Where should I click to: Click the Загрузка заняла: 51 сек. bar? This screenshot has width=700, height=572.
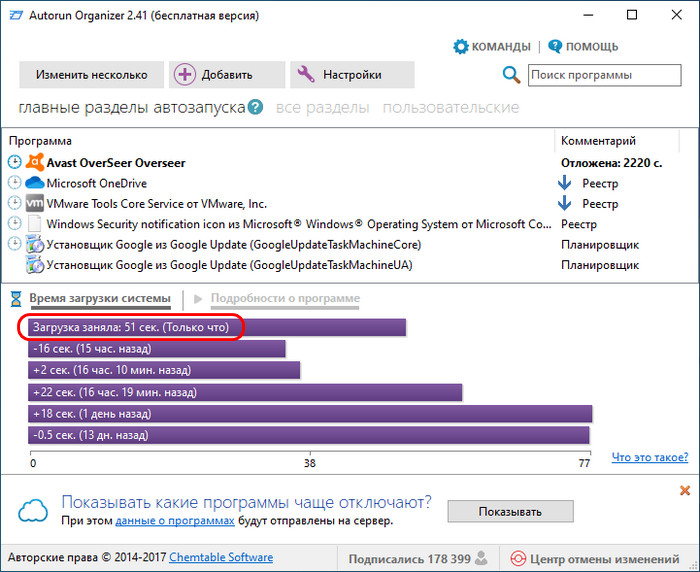[x=217, y=327]
